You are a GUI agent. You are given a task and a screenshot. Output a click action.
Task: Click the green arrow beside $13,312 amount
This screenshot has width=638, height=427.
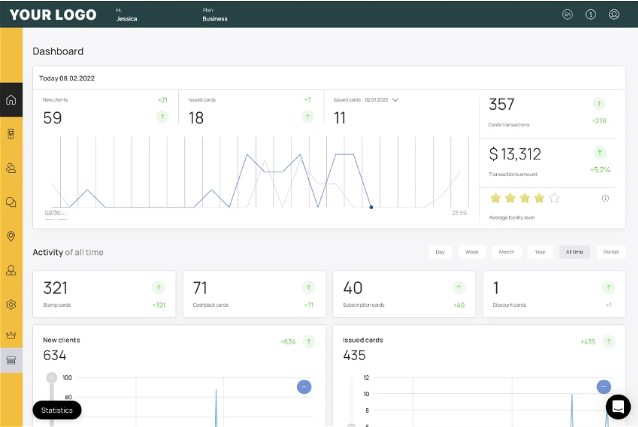pyautogui.click(x=599, y=153)
